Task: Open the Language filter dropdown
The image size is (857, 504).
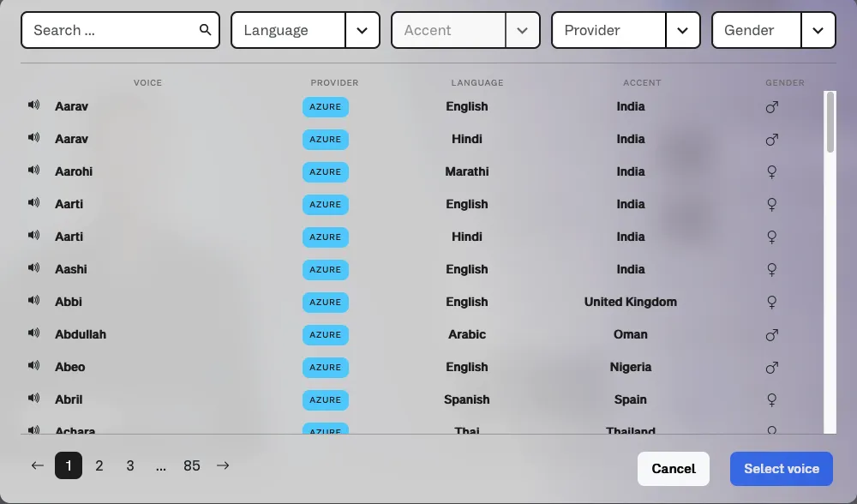Action: [306, 30]
